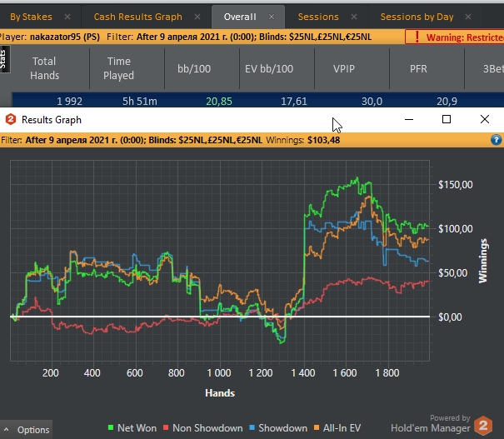Click the Results Graph filter description text
The image size is (504, 439).
[x=143, y=140]
